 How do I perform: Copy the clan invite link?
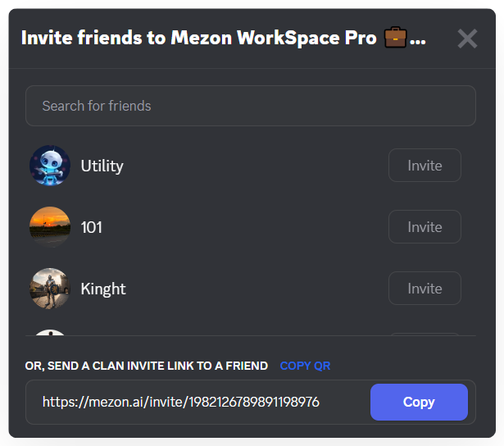tap(419, 403)
